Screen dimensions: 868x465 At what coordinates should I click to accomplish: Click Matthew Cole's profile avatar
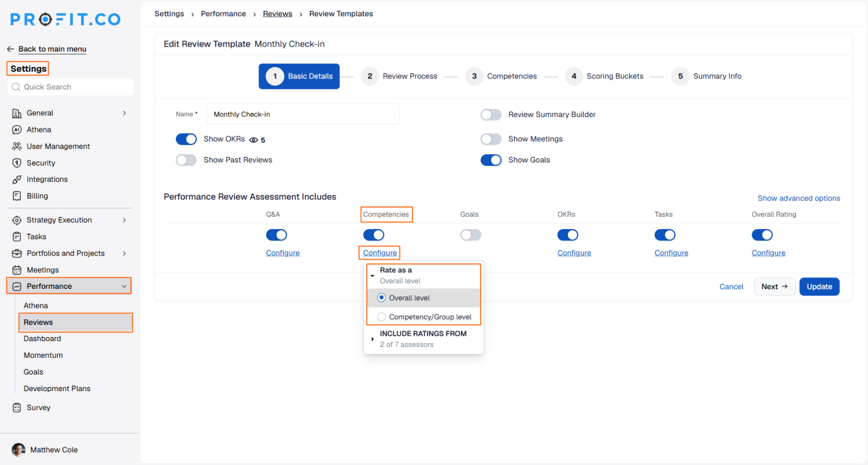[x=18, y=450]
